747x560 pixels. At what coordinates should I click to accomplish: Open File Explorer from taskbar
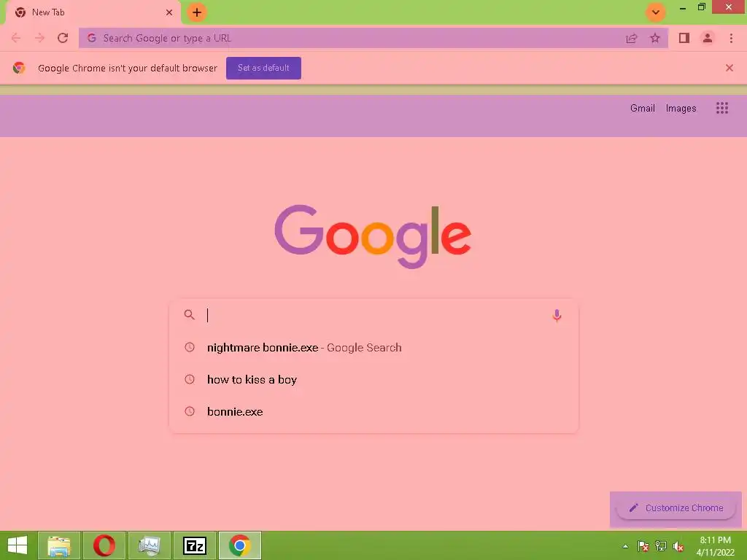(59, 545)
